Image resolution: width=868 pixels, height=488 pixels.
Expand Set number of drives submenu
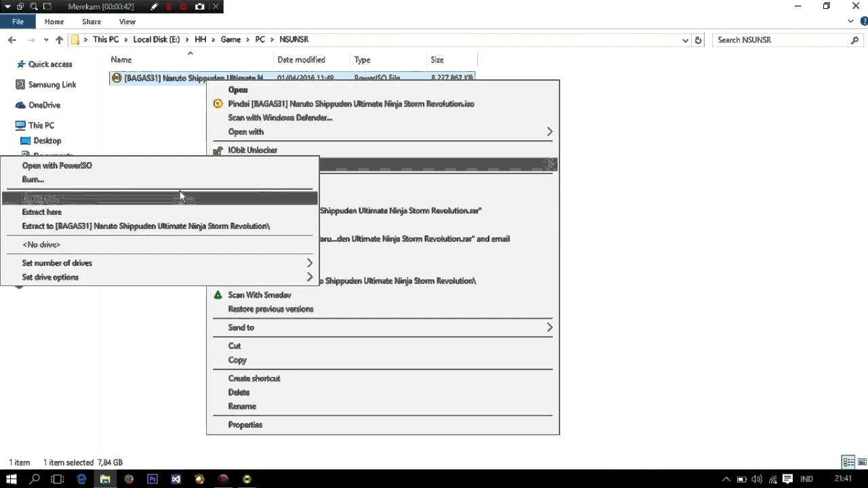point(159,263)
